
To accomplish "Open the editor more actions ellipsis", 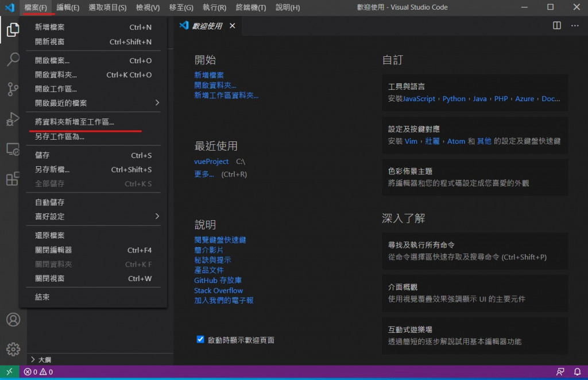I will click(x=575, y=25).
